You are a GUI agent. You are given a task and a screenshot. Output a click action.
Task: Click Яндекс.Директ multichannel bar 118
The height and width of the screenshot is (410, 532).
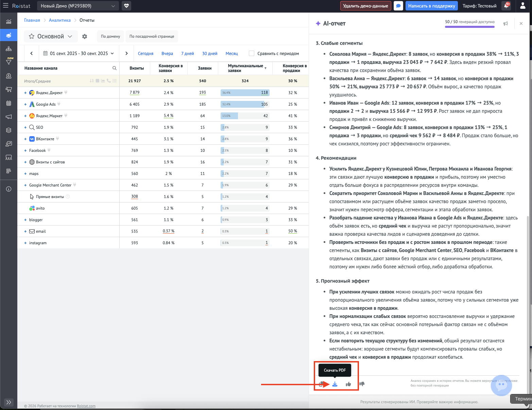245,92
